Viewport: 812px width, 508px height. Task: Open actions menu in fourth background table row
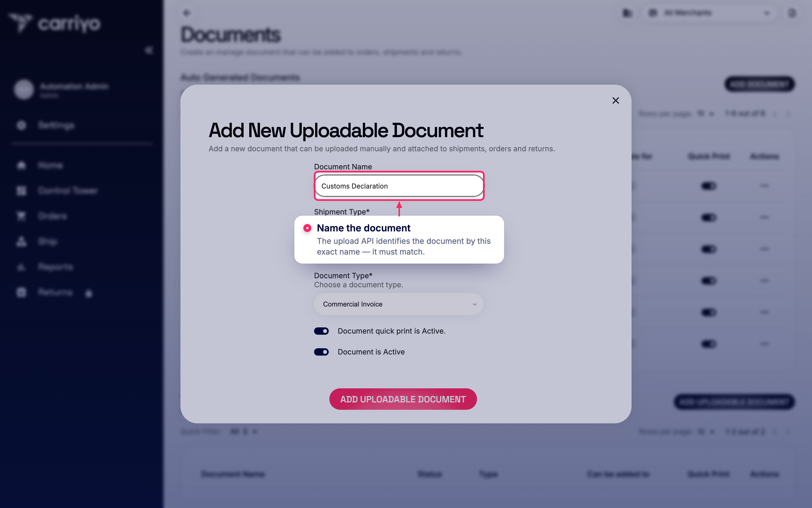(x=764, y=281)
